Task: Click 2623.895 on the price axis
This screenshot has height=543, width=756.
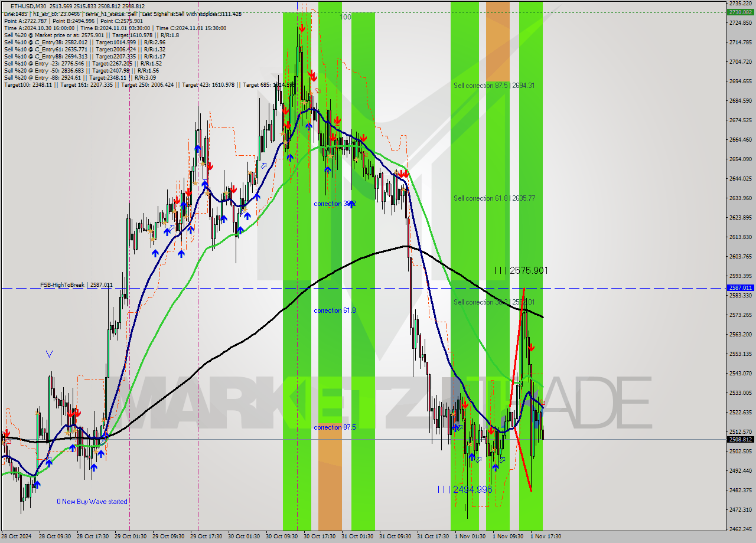Action: (x=740, y=218)
